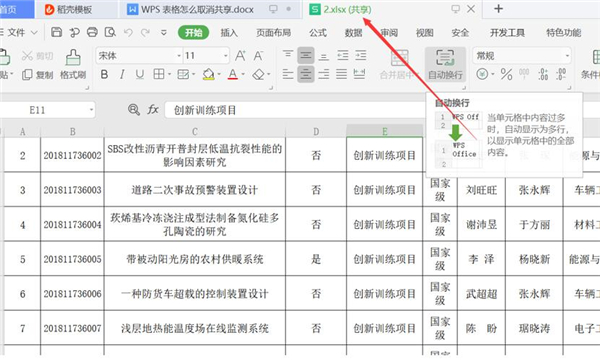Image resolution: width=600 pixels, height=363 pixels.
Task: Apply thousands separator 000 format
Action: tap(524, 73)
